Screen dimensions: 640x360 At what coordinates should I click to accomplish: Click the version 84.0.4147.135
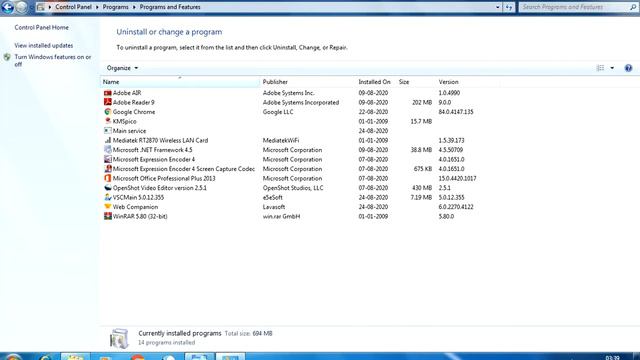[x=456, y=112]
